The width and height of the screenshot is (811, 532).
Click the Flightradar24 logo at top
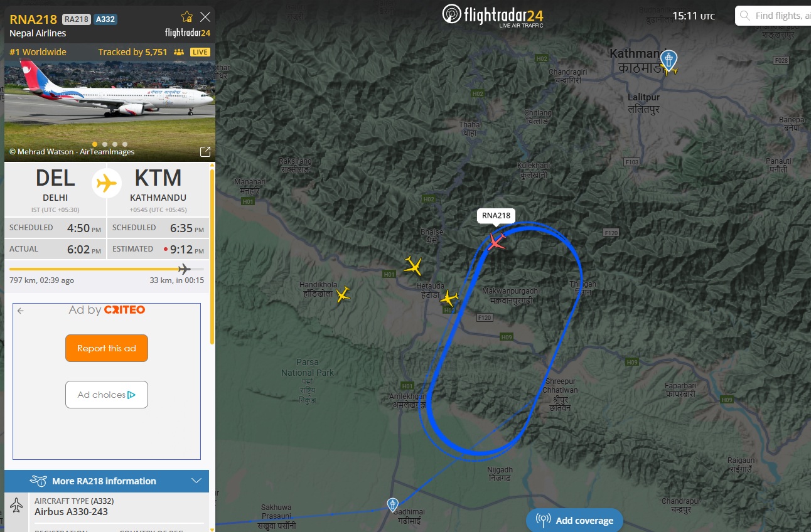[x=493, y=16]
